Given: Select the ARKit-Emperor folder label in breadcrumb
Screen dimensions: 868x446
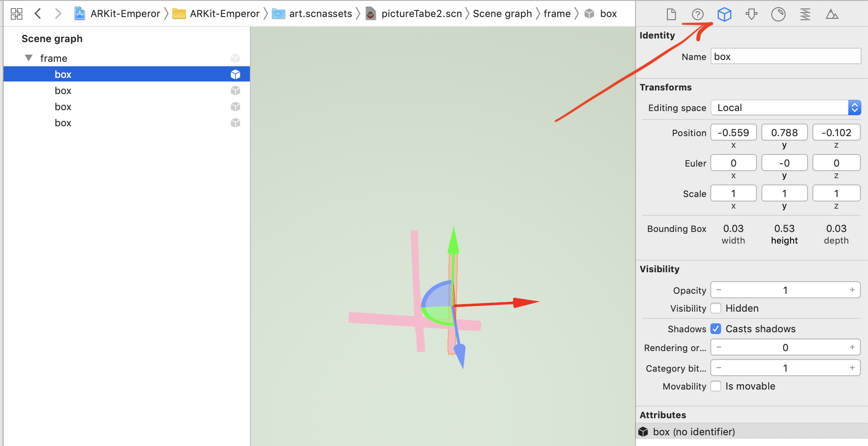Looking at the screenshot, I should point(224,14).
